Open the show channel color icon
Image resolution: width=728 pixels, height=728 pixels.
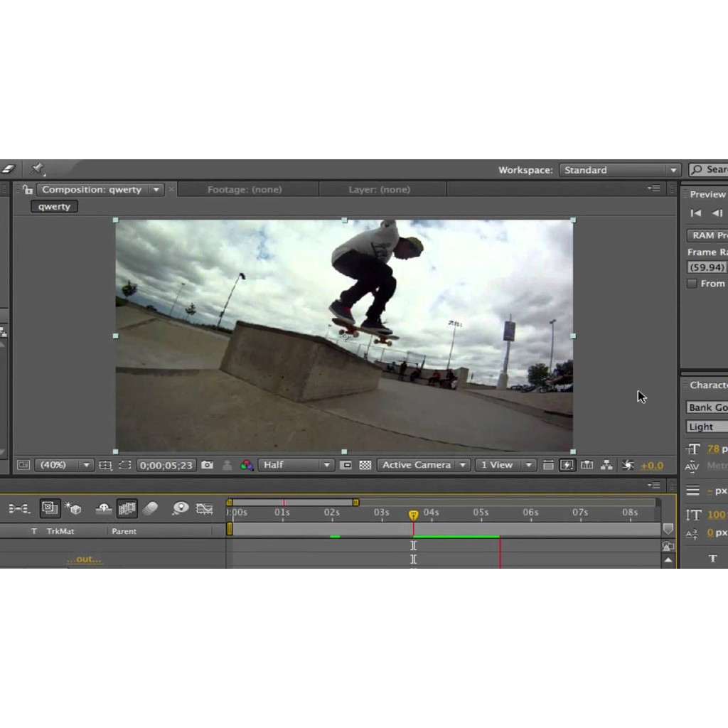click(x=247, y=465)
